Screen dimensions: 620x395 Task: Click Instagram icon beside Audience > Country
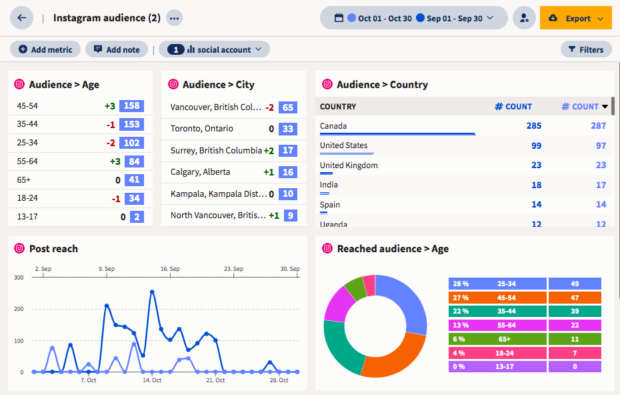327,84
